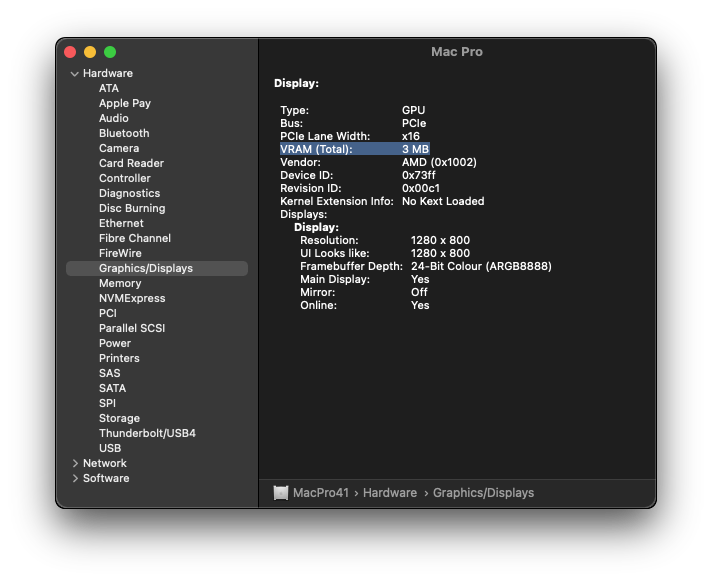Select SAS in the sidebar

(109, 373)
